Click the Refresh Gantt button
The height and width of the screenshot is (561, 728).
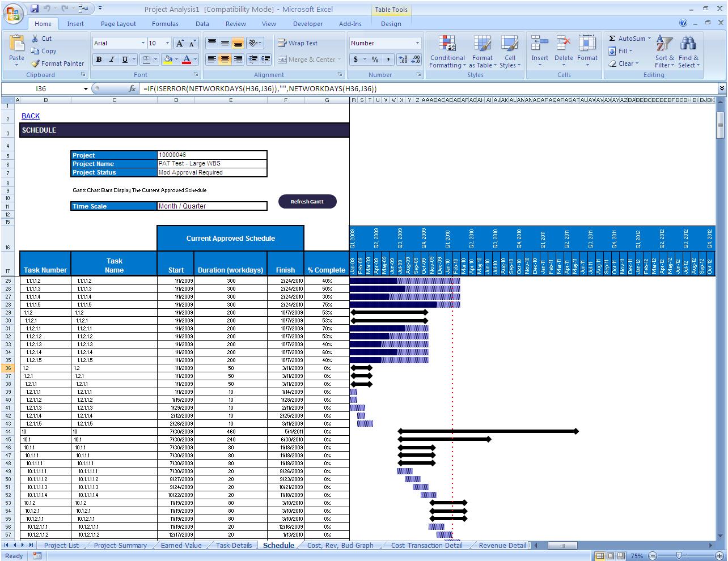307,201
